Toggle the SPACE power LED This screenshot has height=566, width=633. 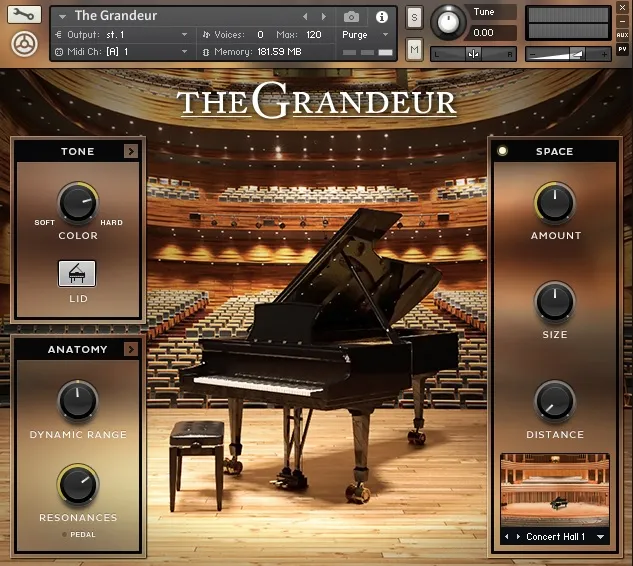(502, 151)
